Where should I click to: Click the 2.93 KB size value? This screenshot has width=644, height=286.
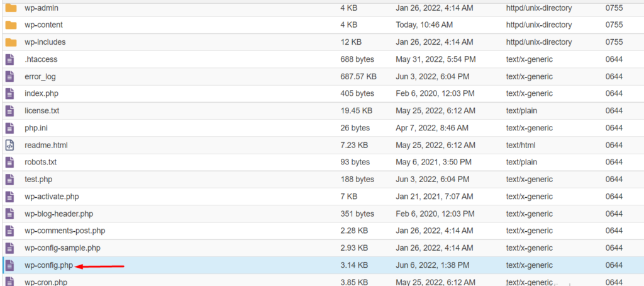point(354,248)
